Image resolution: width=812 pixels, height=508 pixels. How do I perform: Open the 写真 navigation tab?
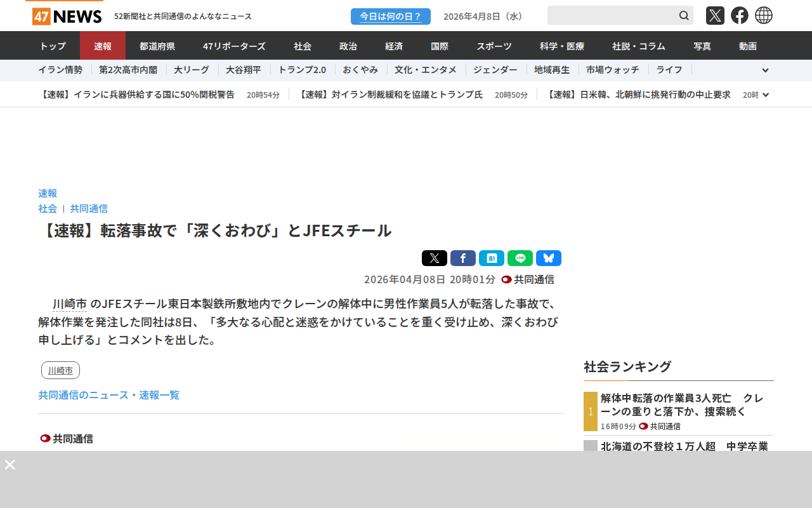702,46
